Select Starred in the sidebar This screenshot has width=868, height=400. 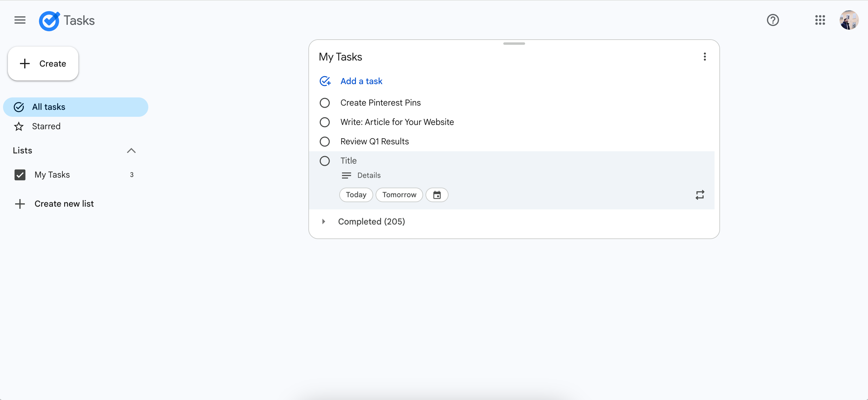pyautogui.click(x=46, y=126)
